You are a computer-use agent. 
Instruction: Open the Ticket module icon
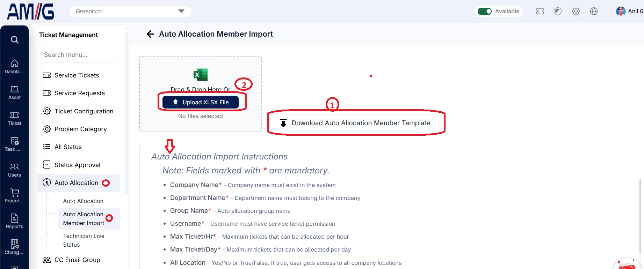pos(14,119)
